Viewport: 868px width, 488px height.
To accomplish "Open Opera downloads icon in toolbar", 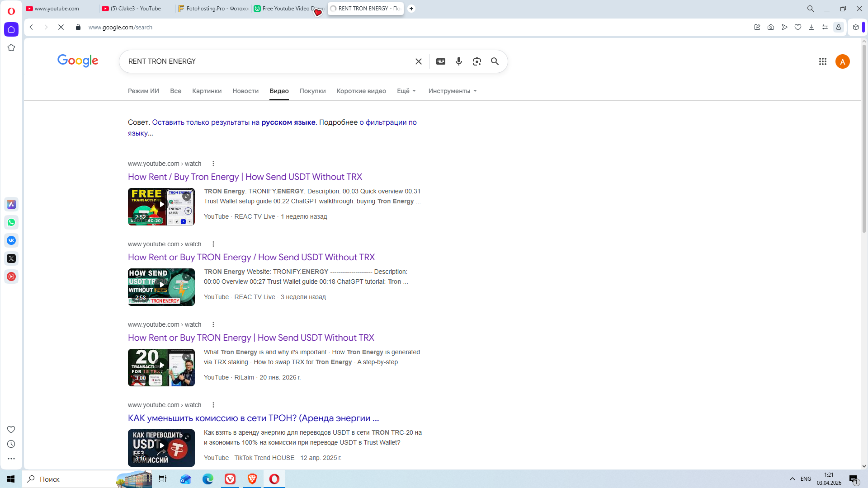I will tap(811, 28).
